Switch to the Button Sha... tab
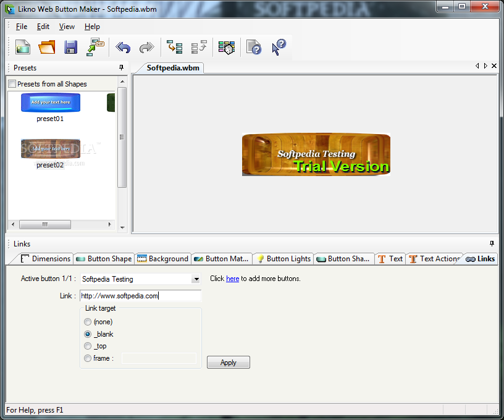This screenshot has width=504, height=420. [343, 259]
